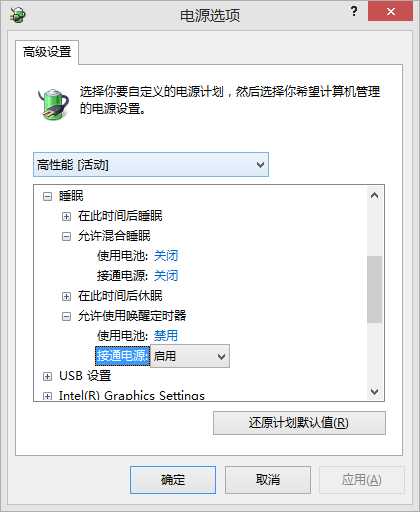Click the 还原计划默认值(R) button
The width and height of the screenshot is (420, 512).
point(299,423)
